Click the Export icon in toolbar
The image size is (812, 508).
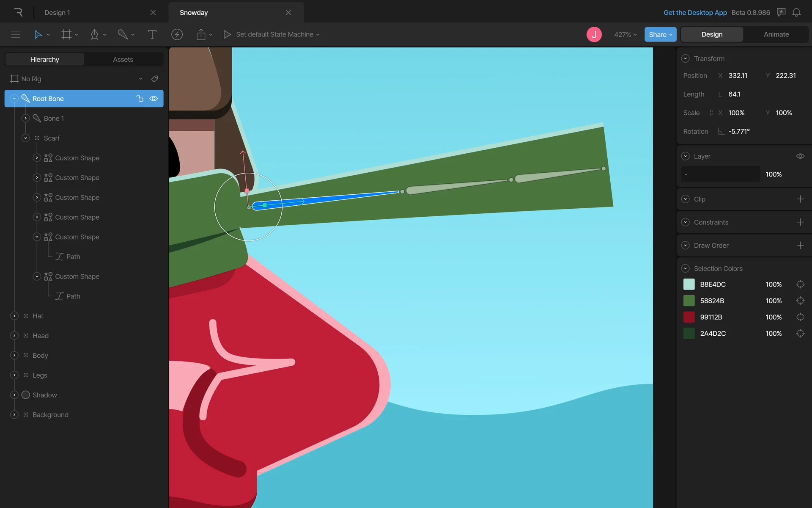[x=201, y=34]
